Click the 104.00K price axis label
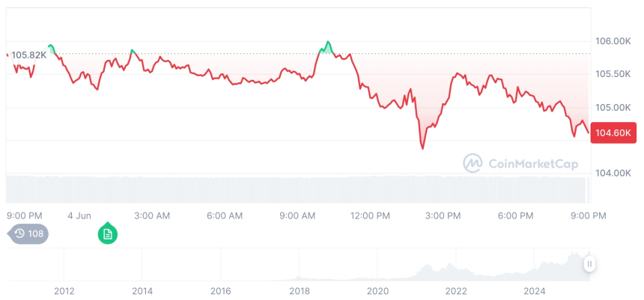Screen dimensions: 644x300 612,174
